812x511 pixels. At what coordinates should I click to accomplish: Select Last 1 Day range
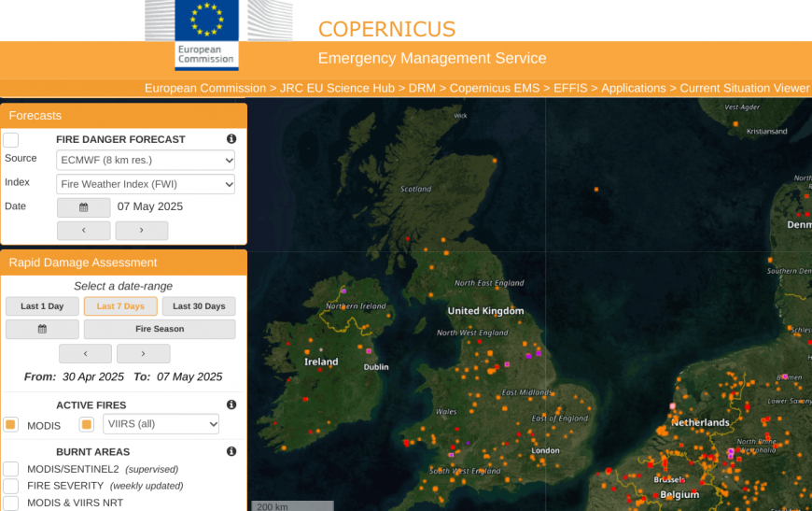(42, 306)
